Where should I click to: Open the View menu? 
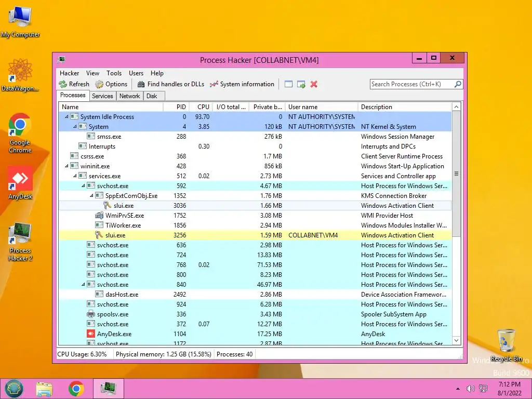[x=92, y=73]
